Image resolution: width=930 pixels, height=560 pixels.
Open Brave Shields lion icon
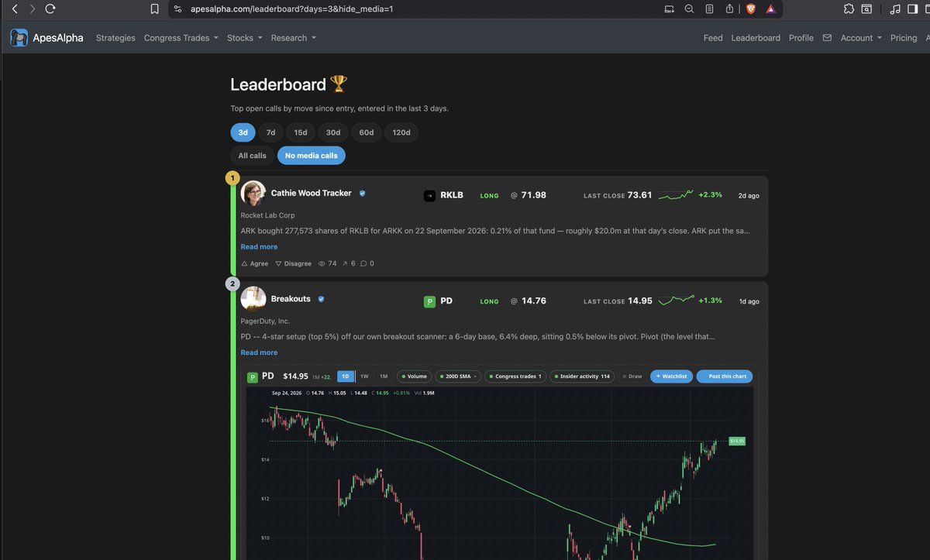pyautogui.click(x=750, y=9)
